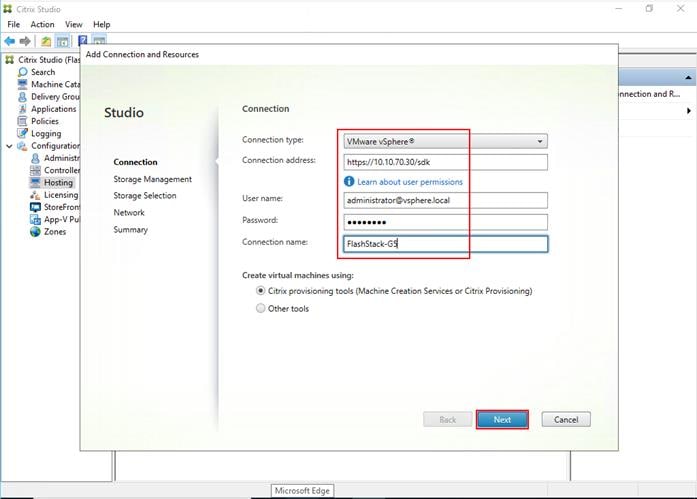Select the Zones tree item label
The image size is (697, 499).
pyautogui.click(x=55, y=232)
